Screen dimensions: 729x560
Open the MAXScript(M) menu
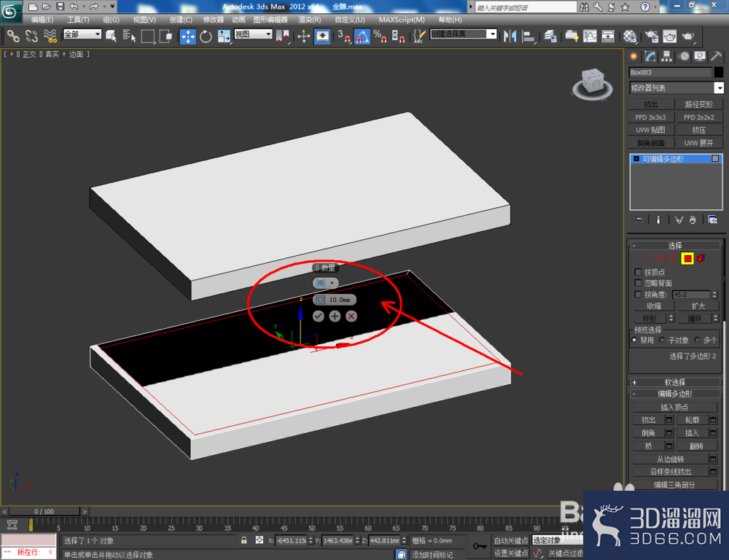tap(402, 20)
